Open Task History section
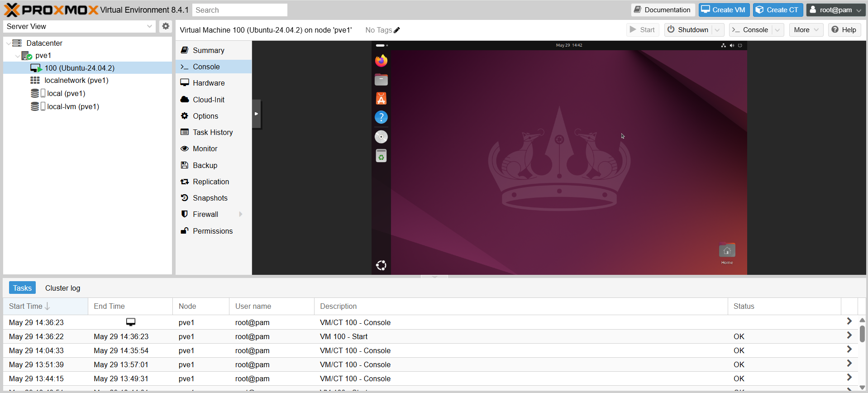This screenshot has width=868, height=393. (214, 132)
